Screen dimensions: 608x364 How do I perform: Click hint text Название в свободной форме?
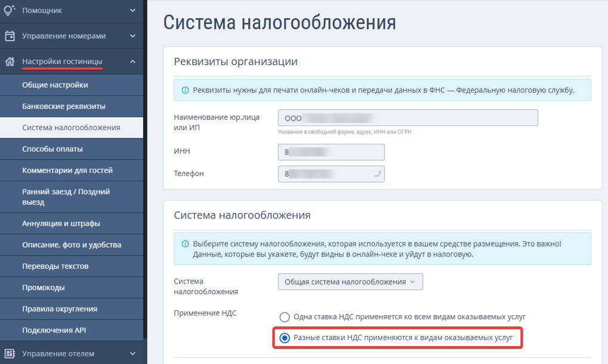[x=344, y=132]
